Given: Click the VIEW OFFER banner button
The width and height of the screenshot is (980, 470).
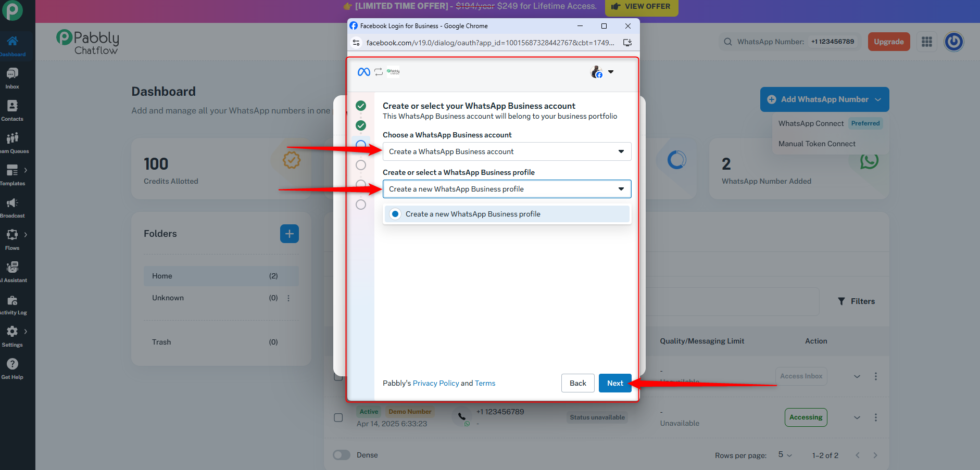Looking at the screenshot, I should [x=642, y=7].
